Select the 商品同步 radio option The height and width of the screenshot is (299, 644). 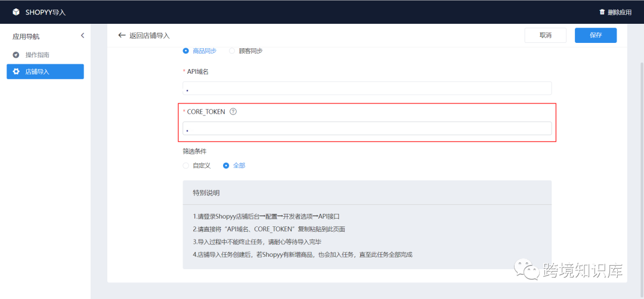tap(185, 51)
